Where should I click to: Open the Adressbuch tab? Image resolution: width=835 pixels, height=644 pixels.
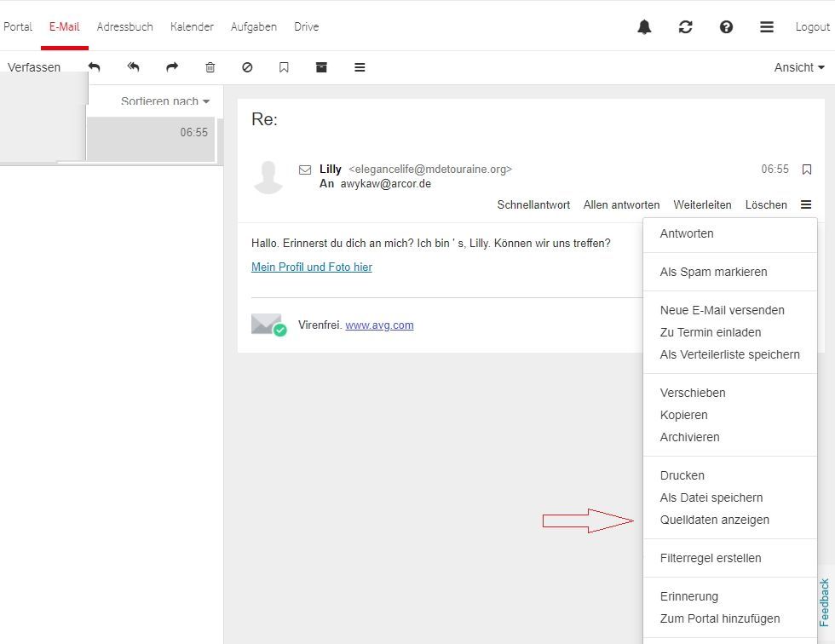124,26
